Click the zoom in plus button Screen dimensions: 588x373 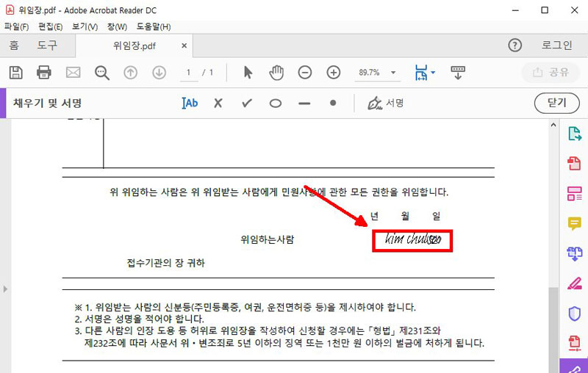[334, 73]
